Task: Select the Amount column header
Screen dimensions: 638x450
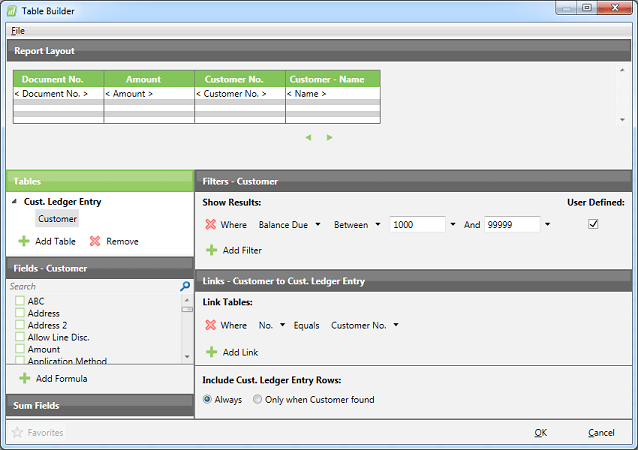Action: coord(149,79)
